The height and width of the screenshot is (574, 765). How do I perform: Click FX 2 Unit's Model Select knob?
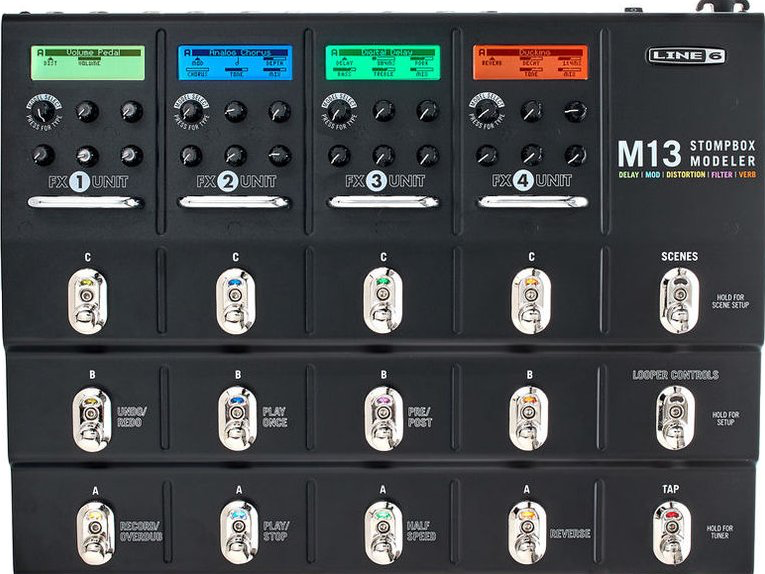[x=191, y=112]
